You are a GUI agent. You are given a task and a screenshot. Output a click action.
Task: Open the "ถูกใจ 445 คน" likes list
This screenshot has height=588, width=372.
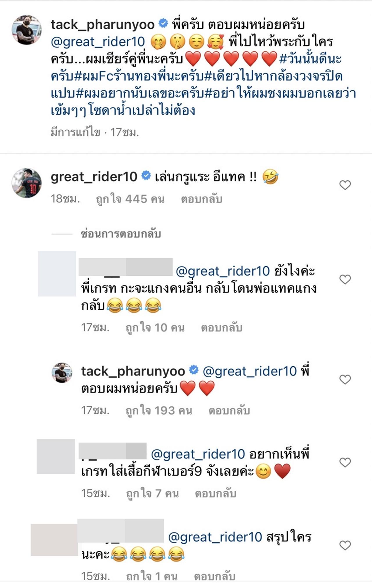130,199
